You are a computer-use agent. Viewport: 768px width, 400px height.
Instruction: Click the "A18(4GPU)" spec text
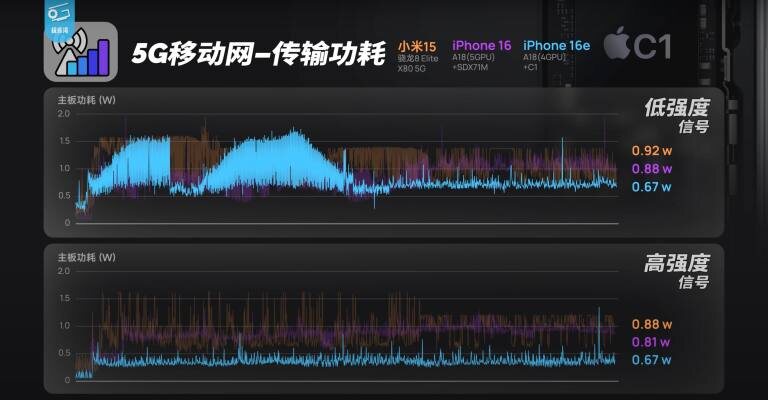pyautogui.click(x=544, y=57)
